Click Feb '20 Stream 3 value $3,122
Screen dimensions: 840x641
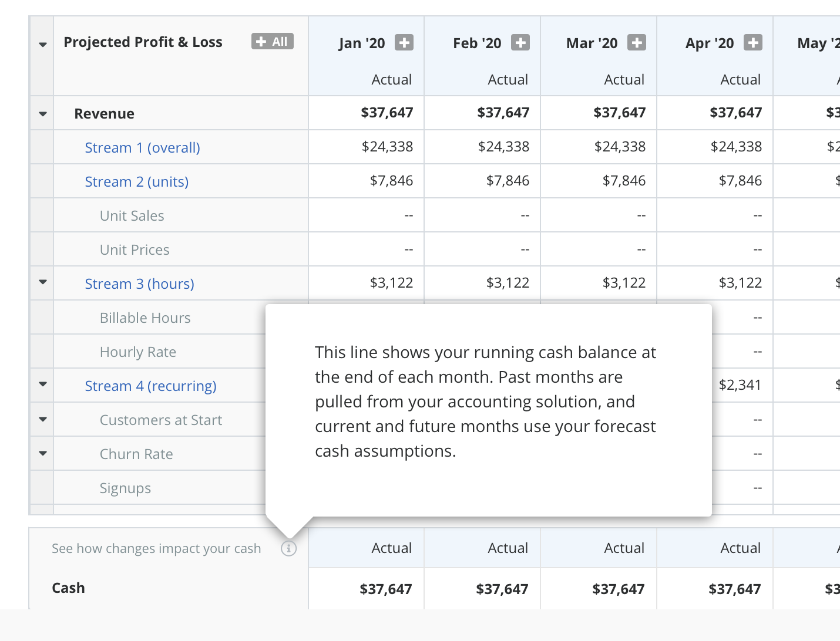[x=508, y=283]
